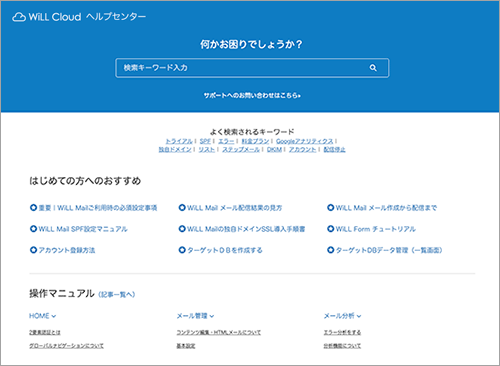500x366 pixels.
Task: Click circle arrow icon beside 独自ドメインSSL導入手順書
Action: (182, 229)
